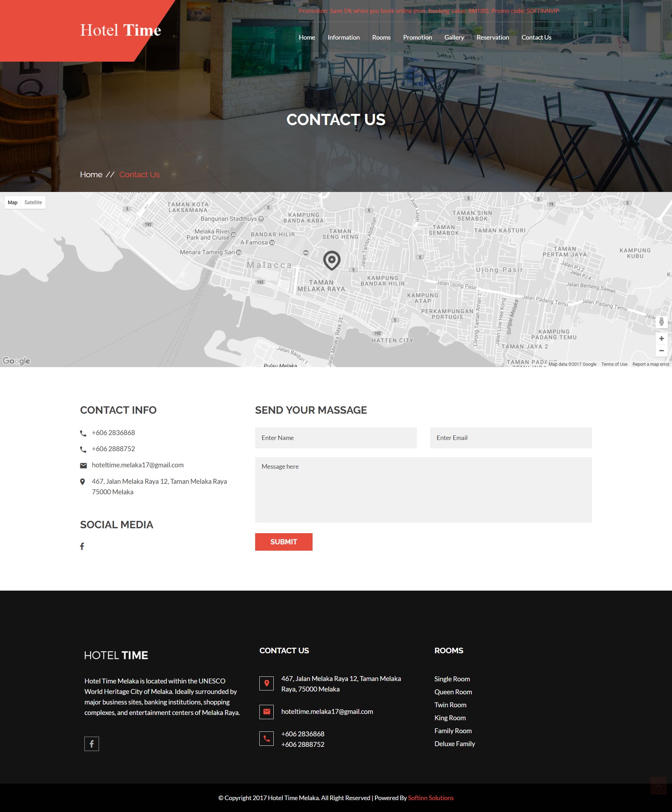Switch the map to Map view

coord(12,202)
